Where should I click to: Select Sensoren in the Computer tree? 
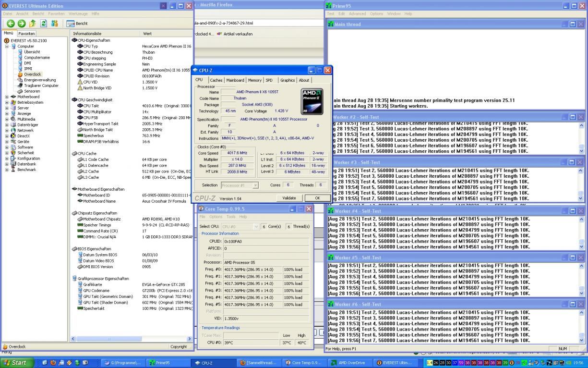[x=32, y=91]
